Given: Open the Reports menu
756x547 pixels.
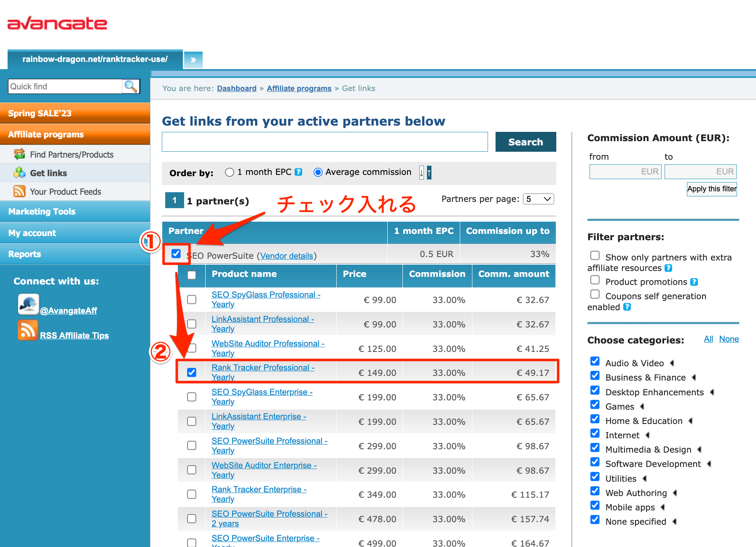Looking at the screenshot, I should tap(75, 254).
